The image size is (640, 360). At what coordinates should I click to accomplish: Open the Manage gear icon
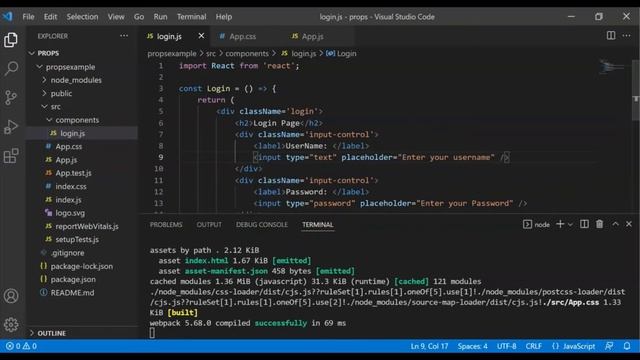tap(11, 325)
